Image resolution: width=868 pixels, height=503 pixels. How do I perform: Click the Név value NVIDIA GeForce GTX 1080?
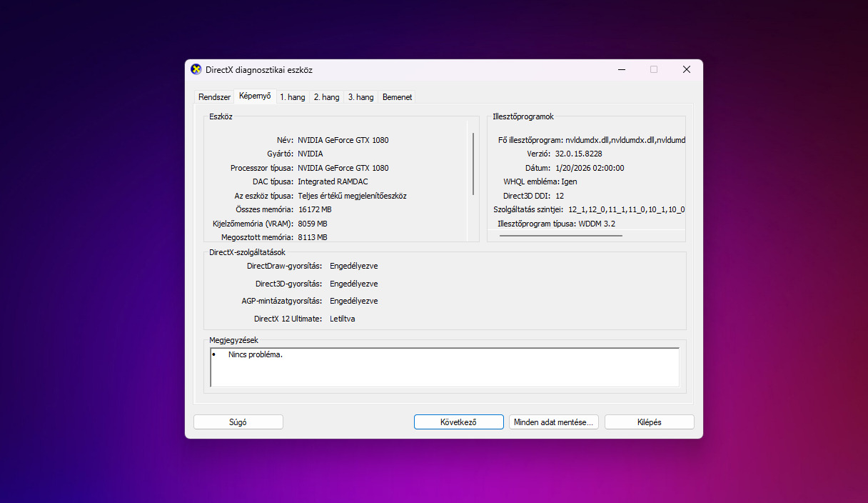pos(343,140)
